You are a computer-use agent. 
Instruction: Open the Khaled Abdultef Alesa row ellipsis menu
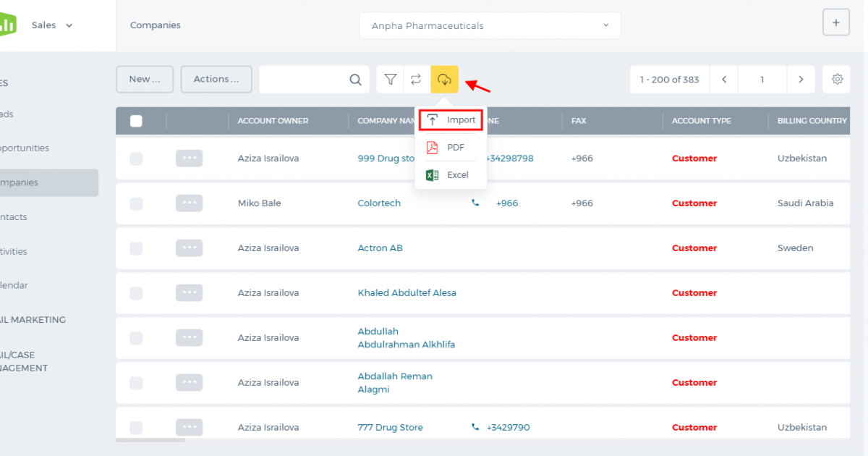point(189,293)
